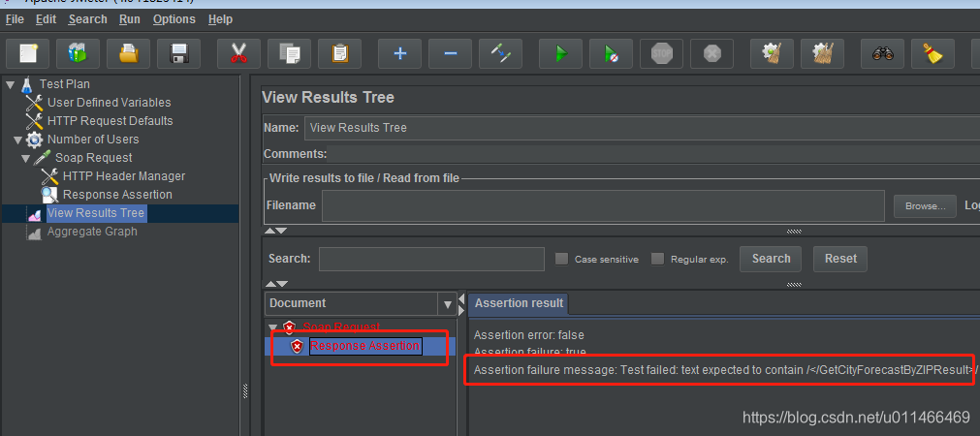Select View Results Tree in tree
This screenshot has height=436, width=980.
tap(96, 213)
